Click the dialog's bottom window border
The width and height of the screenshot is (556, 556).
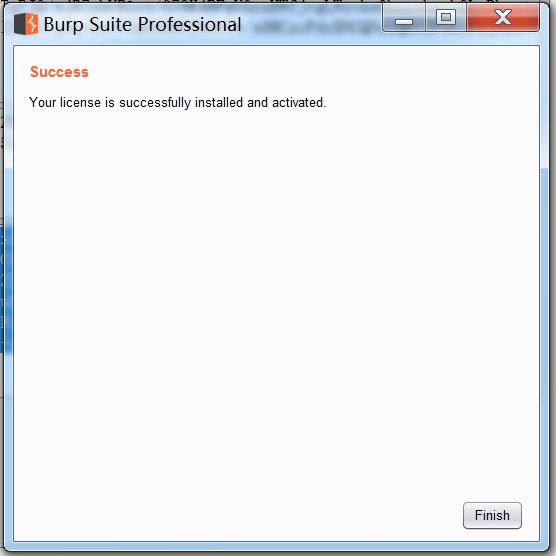277,546
